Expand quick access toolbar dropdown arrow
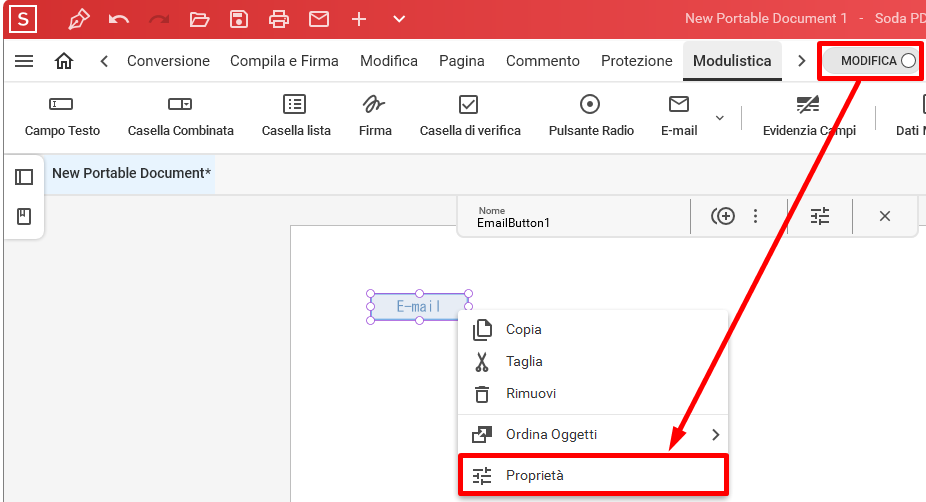Image resolution: width=926 pixels, height=502 pixels. point(399,19)
